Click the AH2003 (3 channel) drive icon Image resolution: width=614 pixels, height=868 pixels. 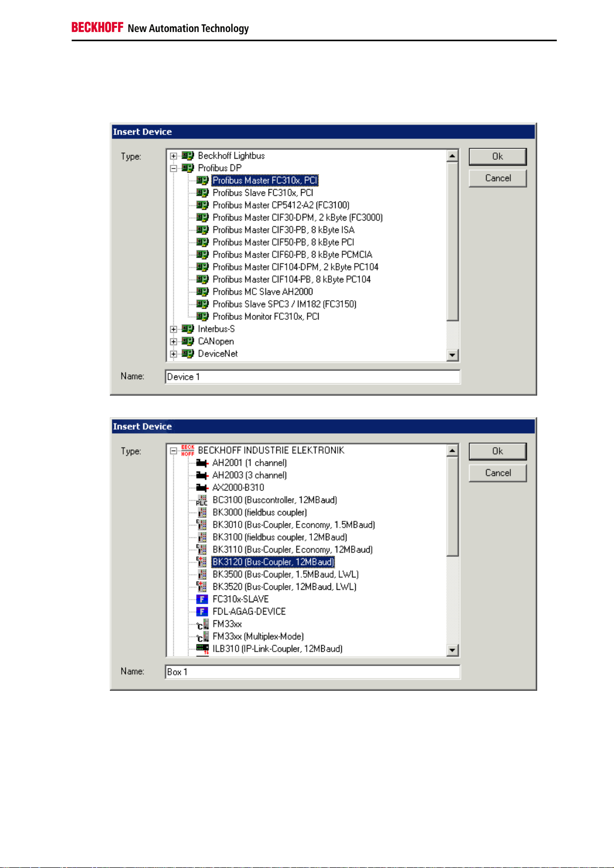(x=202, y=475)
